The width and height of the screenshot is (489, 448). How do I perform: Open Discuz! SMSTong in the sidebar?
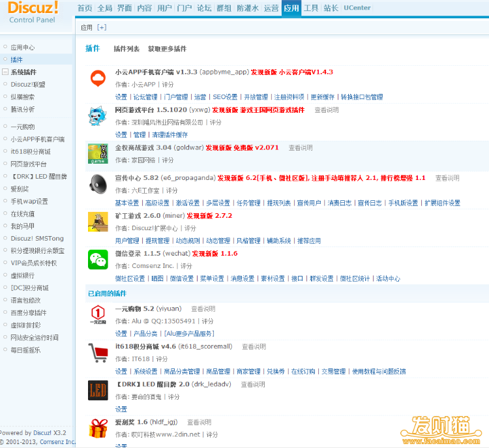click(37, 239)
